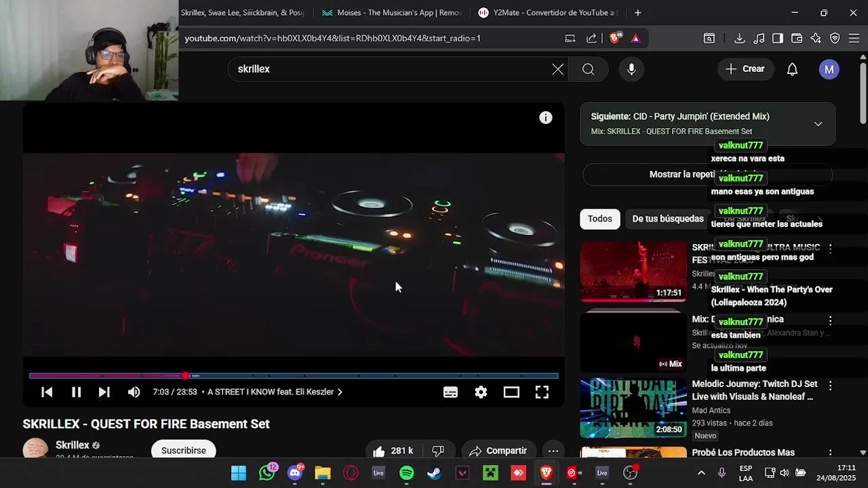
Task: Open Brave playlist music note icon
Action: (x=759, y=39)
